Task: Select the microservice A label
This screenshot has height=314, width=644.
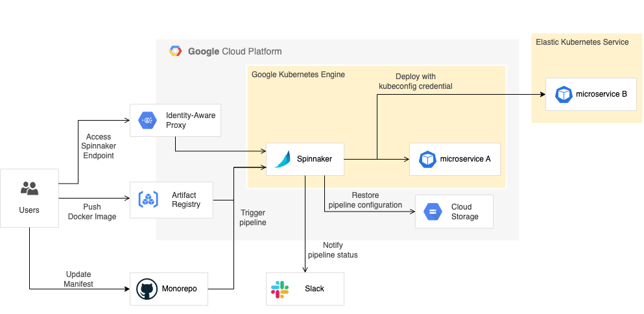Action: point(466,159)
